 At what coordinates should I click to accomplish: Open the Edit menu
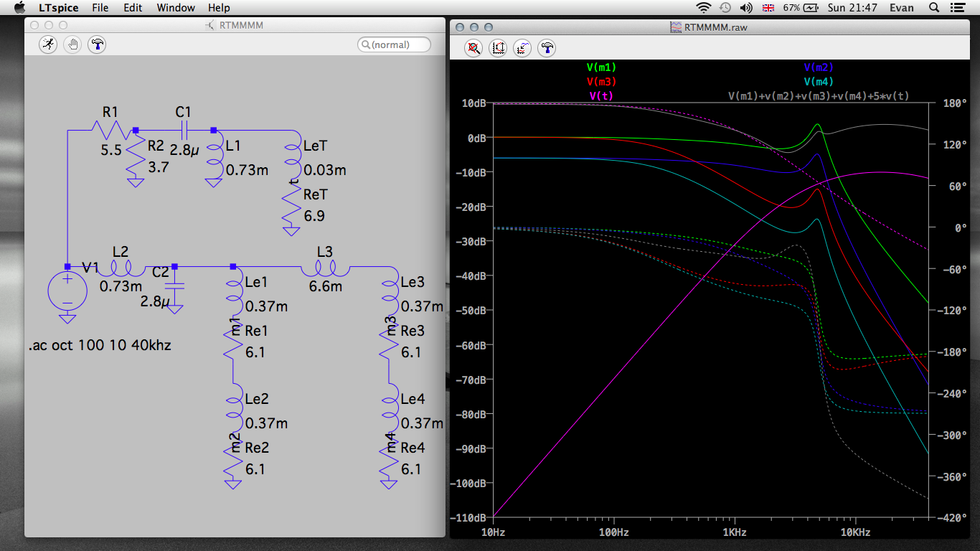tap(133, 8)
